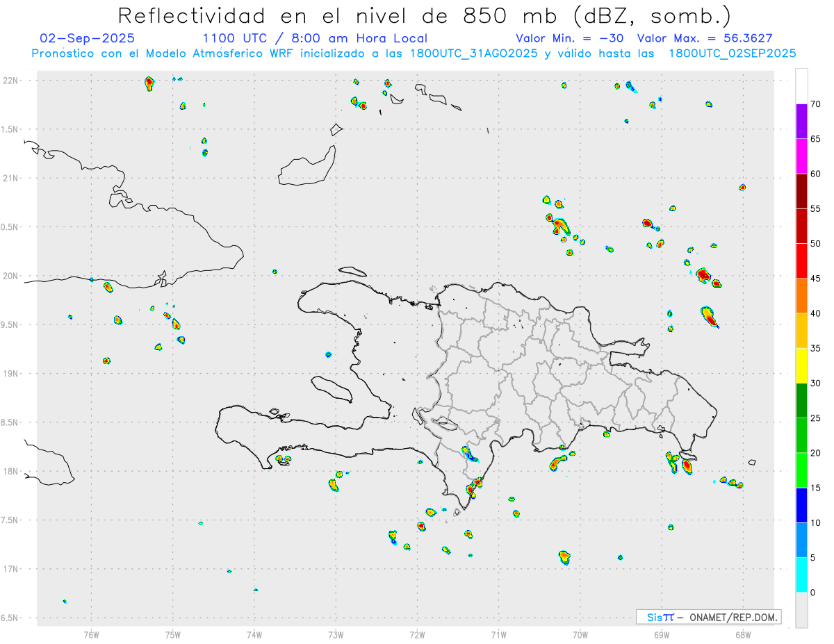
Task: Click the orange 40–45 dBZ color segment
Action: pyautogui.click(x=801, y=296)
